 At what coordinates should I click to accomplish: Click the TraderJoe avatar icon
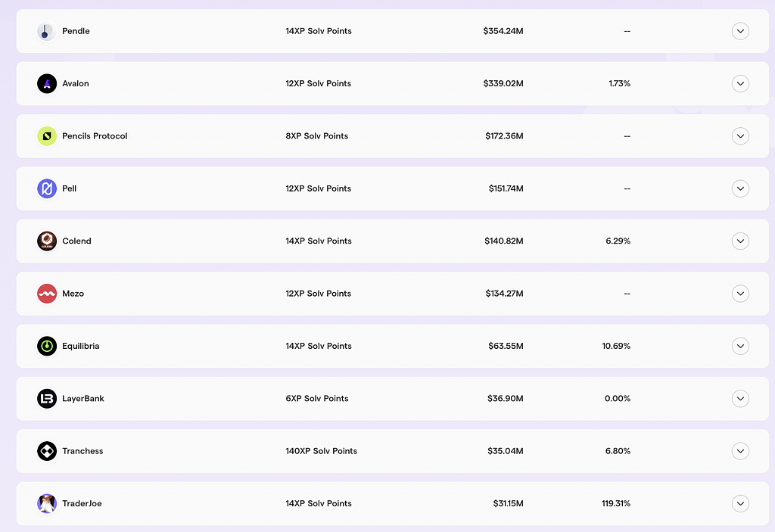coord(47,503)
